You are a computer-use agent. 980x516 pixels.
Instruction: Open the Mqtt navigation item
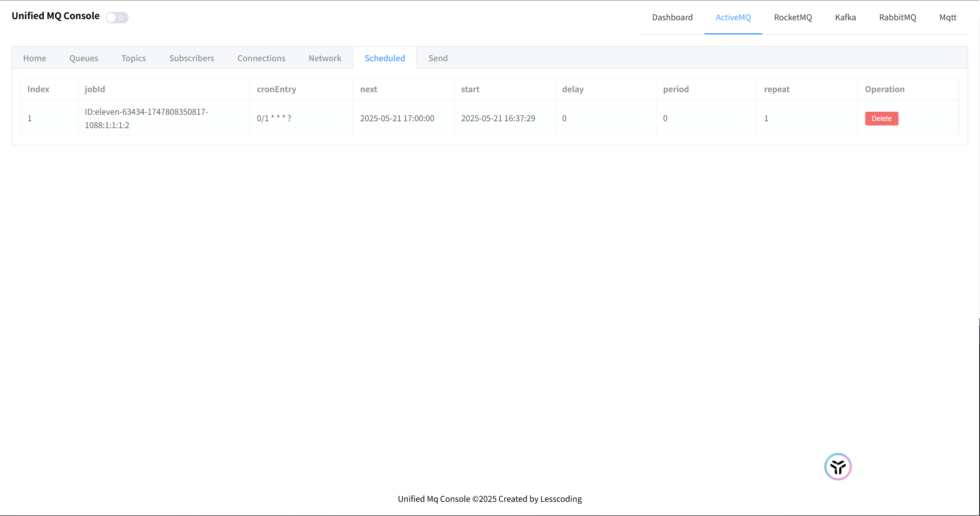(947, 18)
